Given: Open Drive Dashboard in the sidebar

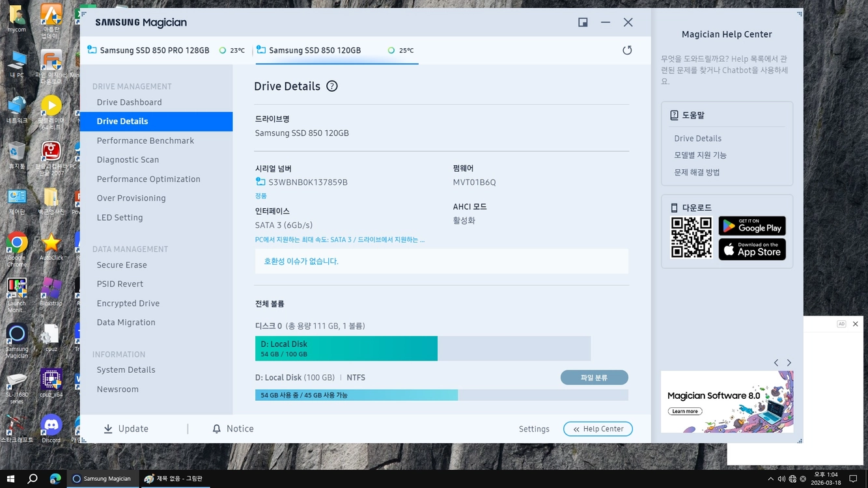Looking at the screenshot, I should (129, 102).
